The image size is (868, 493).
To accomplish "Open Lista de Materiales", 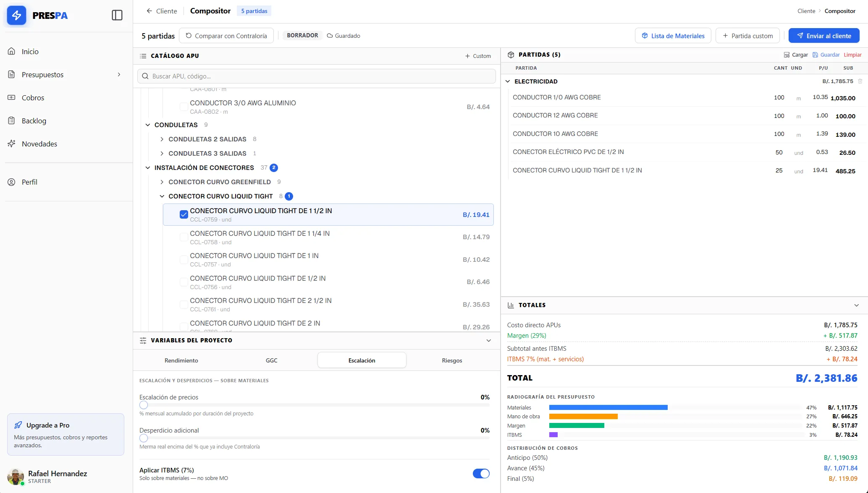I will (673, 36).
